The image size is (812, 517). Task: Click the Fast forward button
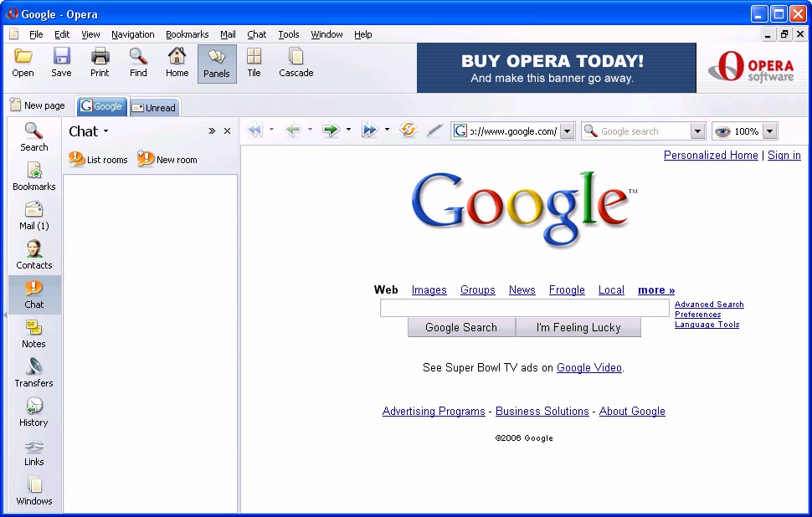pyautogui.click(x=370, y=130)
